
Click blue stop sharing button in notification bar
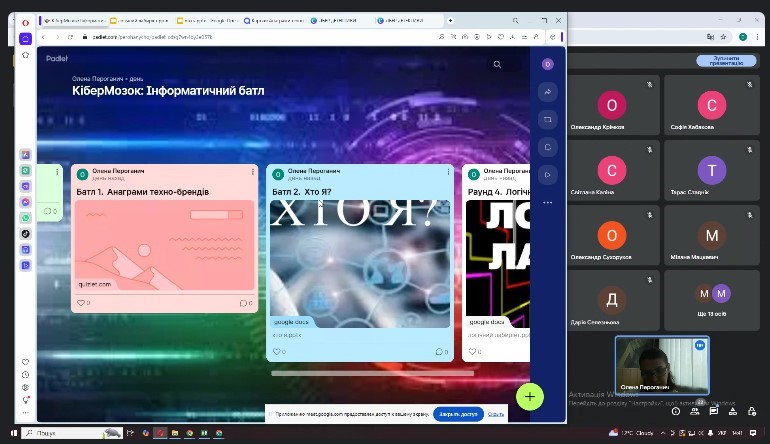click(458, 414)
